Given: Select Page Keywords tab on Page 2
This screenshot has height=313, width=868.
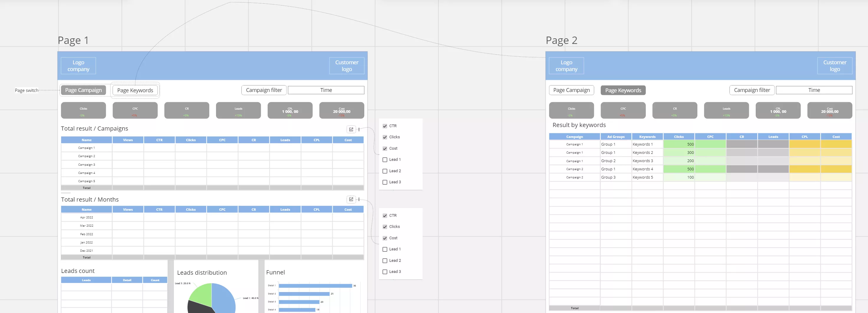Looking at the screenshot, I should pyautogui.click(x=623, y=90).
